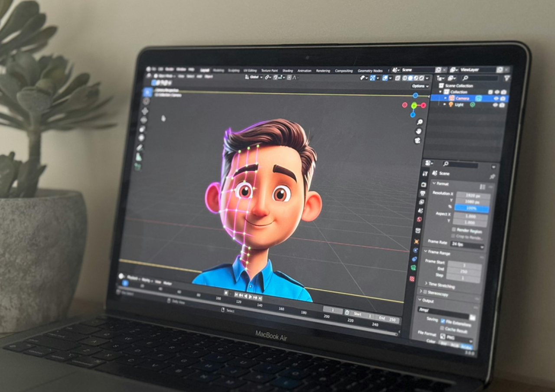This screenshot has height=392, width=555.
Task: Click the viewport zoom magnifier gizmo
Action: pos(420,122)
